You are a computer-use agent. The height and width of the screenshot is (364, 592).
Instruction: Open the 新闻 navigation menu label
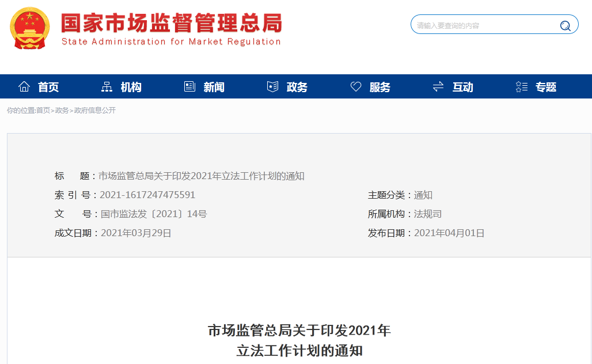[214, 87]
